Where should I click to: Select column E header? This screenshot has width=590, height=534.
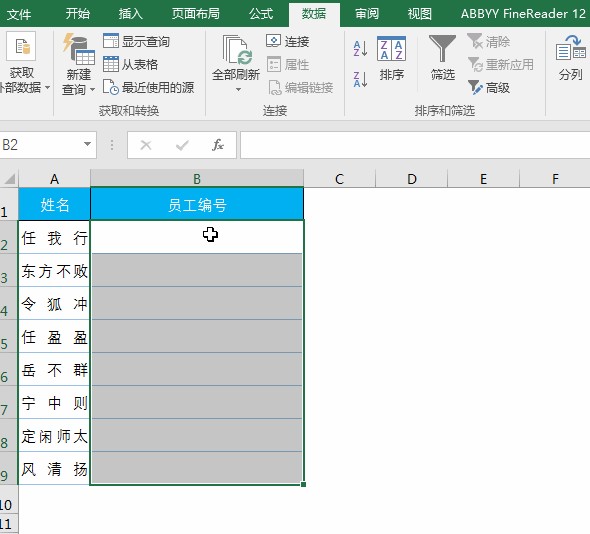(x=484, y=179)
